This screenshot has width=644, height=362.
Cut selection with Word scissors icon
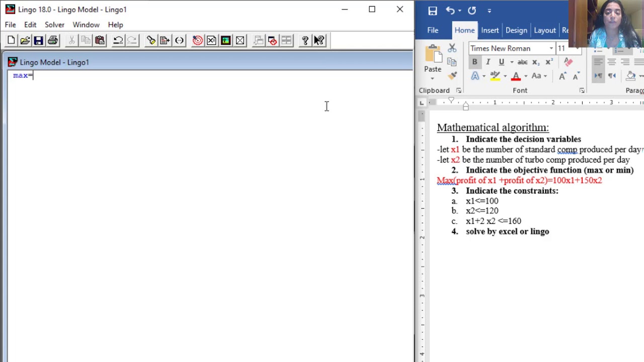coord(452,48)
